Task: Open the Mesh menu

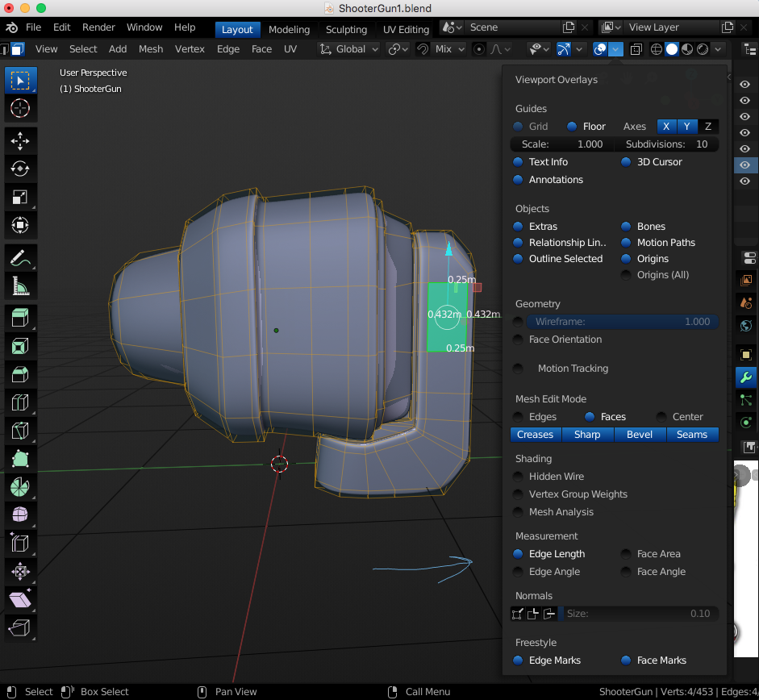Action: [x=151, y=48]
